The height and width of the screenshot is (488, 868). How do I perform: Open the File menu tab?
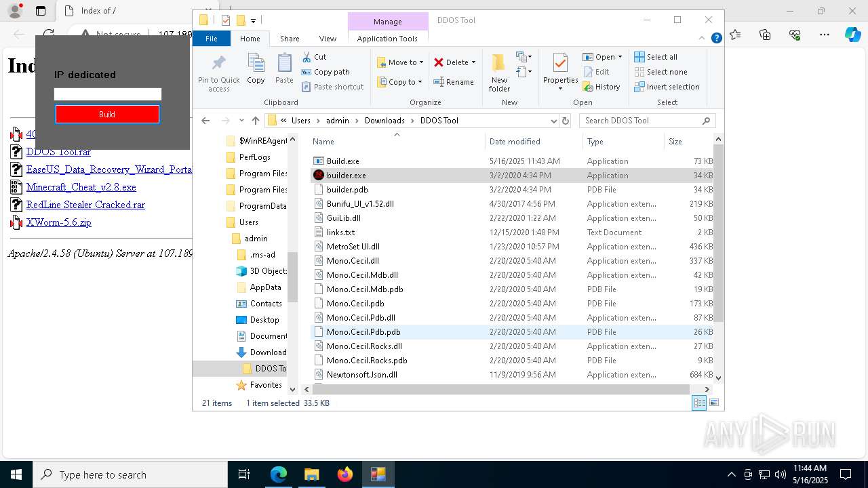point(212,39)
